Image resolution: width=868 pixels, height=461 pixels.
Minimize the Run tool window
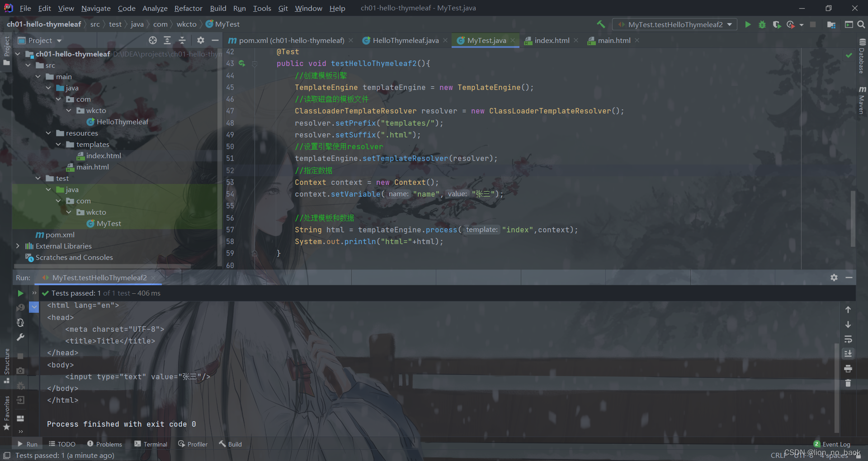[849, 278]
